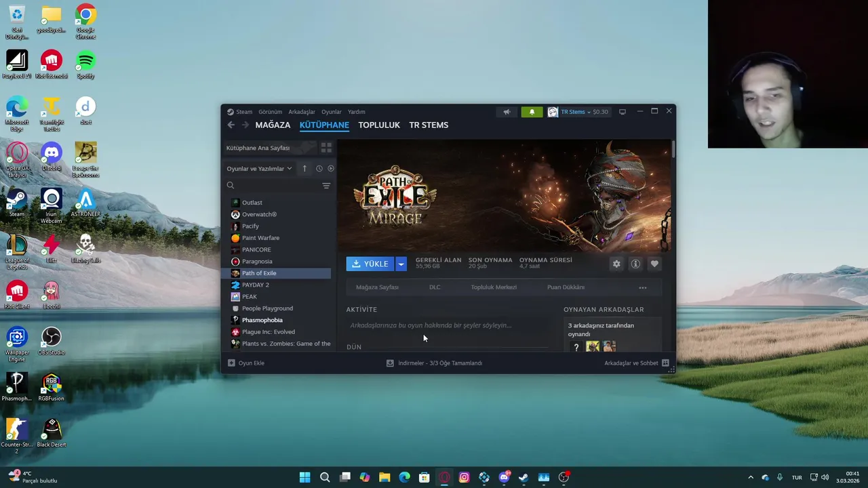
Task: Open Black Desert desktop shortcut
Action: tap(51, 434)
